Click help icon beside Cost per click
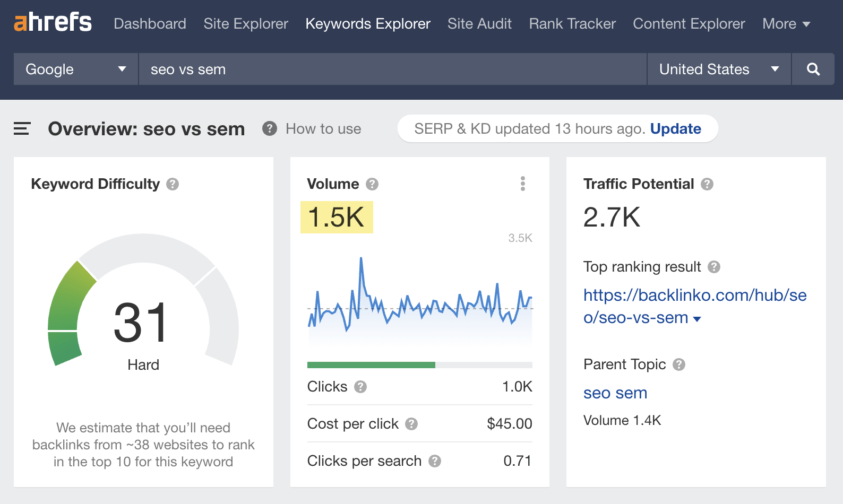 point(411,424)
